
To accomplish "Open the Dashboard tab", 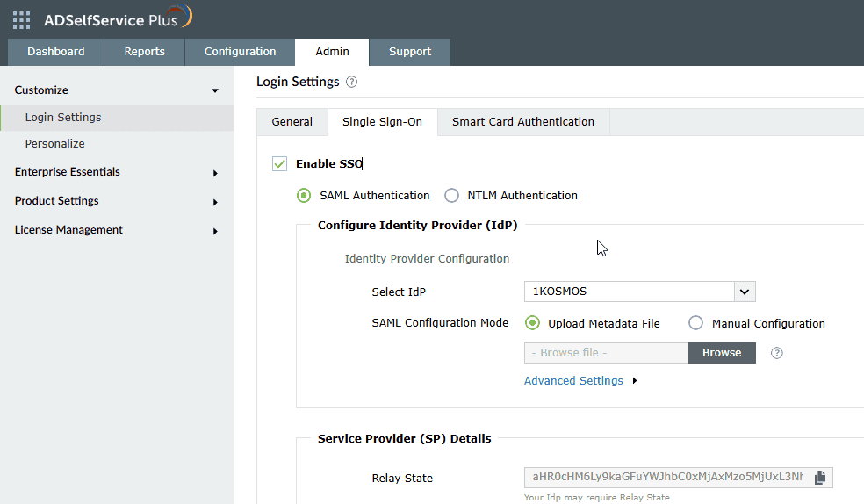I will [56, 52].
